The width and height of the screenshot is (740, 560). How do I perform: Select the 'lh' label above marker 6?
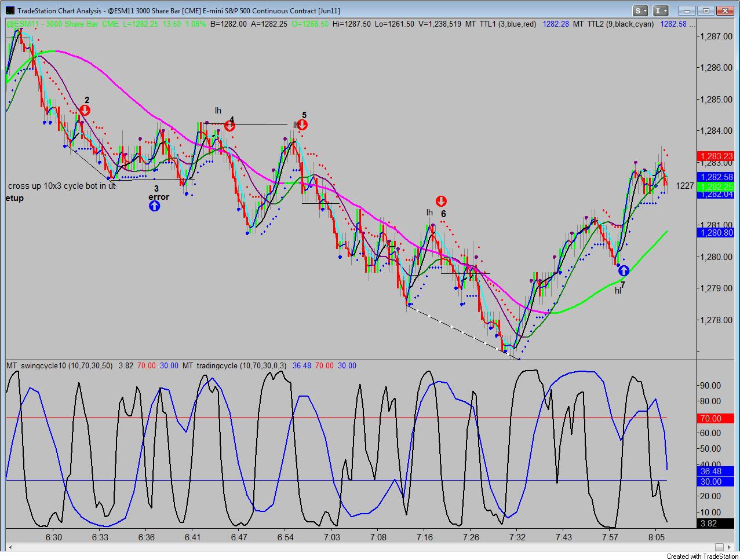pos(429,213)
